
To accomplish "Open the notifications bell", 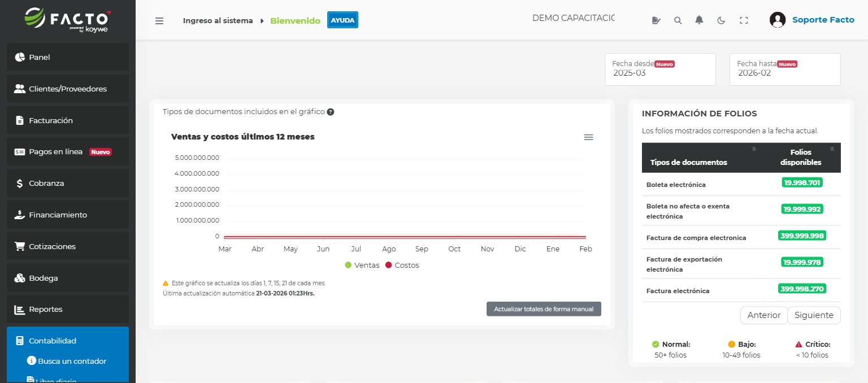I will point(699,19).
